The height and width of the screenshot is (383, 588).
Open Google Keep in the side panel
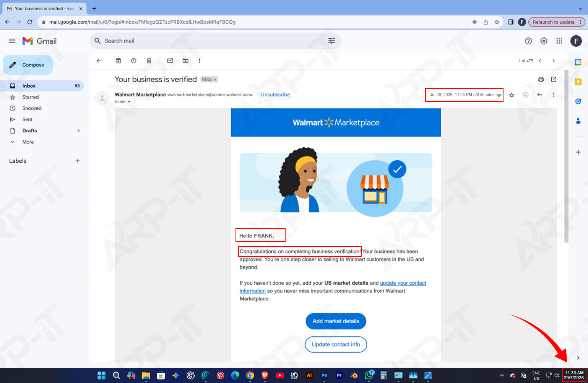coord(578,81)
